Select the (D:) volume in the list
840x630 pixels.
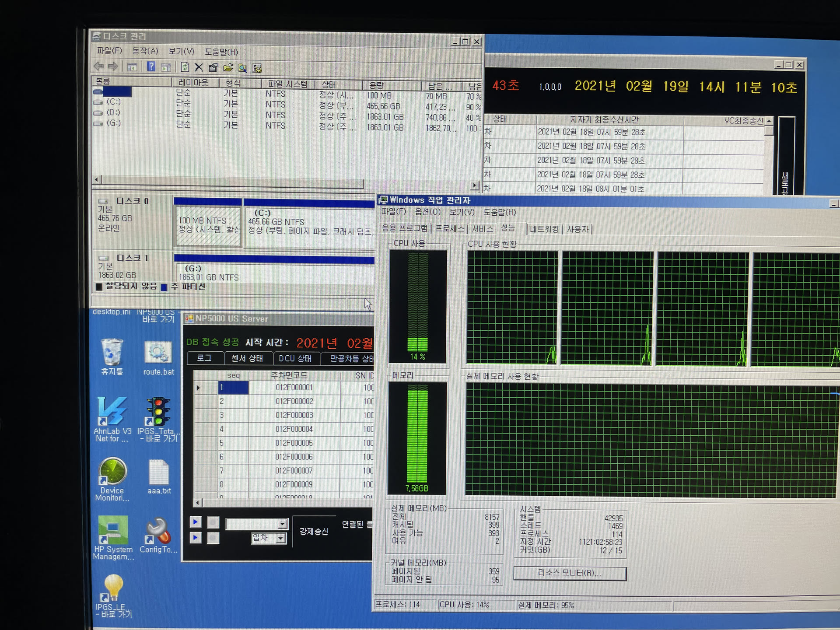pos(113,112)
